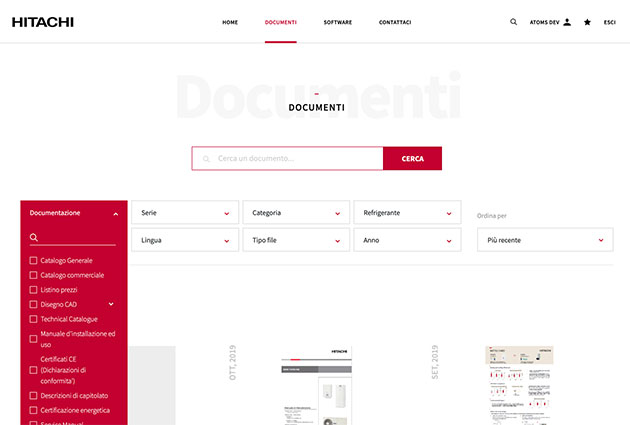The width and height of the screenshot is (630, 425).
Task: Enable the Technical Catalogue checkbox
Action: click(34, 319)
